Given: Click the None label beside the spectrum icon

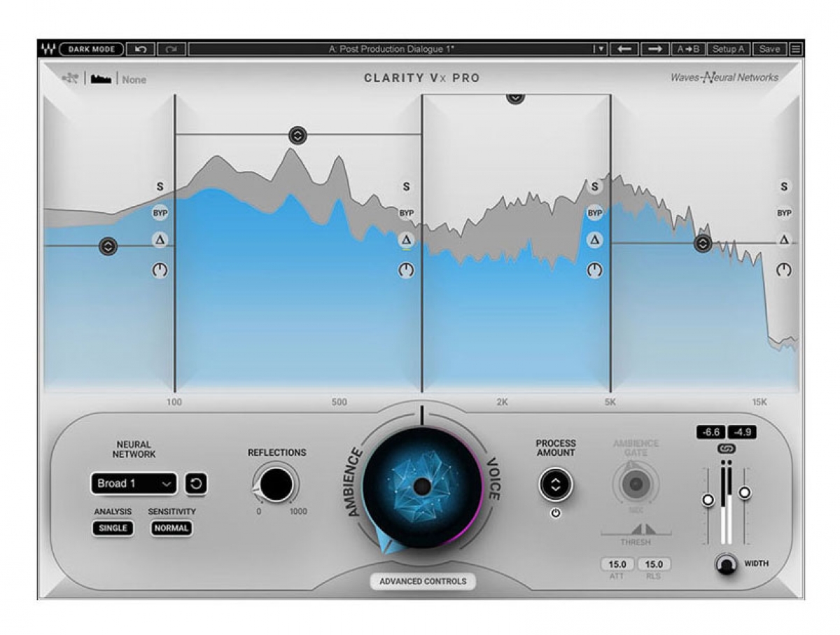Looking at the screenshot, I should pos(134,80).
